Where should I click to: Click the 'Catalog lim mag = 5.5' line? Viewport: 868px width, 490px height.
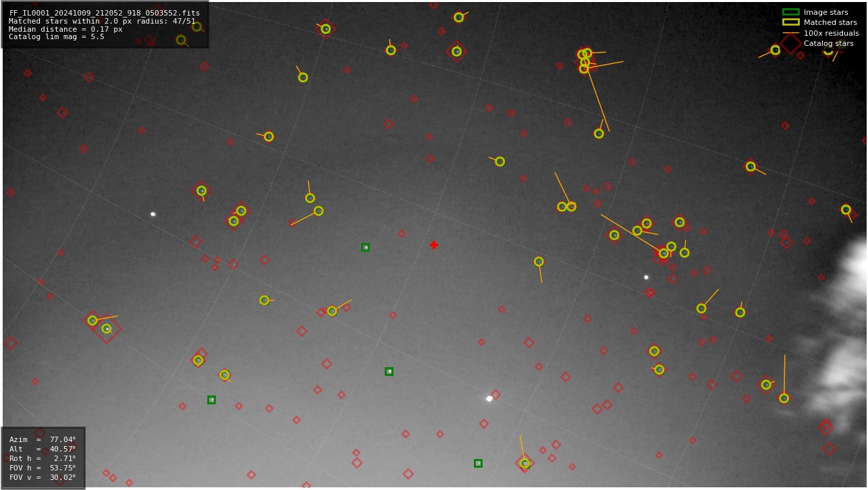click(x=57, y=37)
